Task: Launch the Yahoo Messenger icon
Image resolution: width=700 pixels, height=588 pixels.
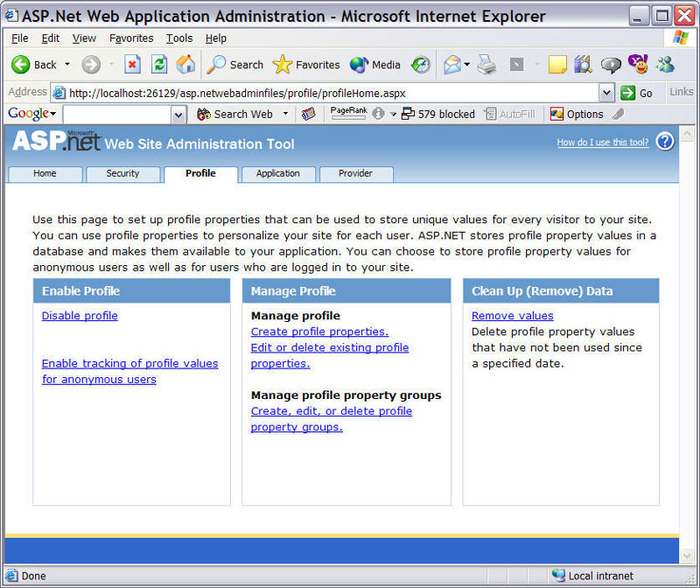Action: [638, 64]
